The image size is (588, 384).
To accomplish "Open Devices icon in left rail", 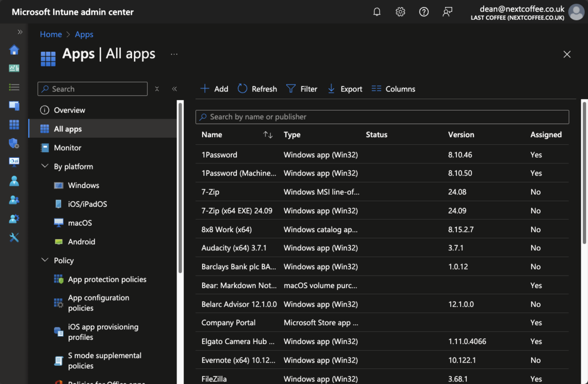I will (x=14, y=106).
